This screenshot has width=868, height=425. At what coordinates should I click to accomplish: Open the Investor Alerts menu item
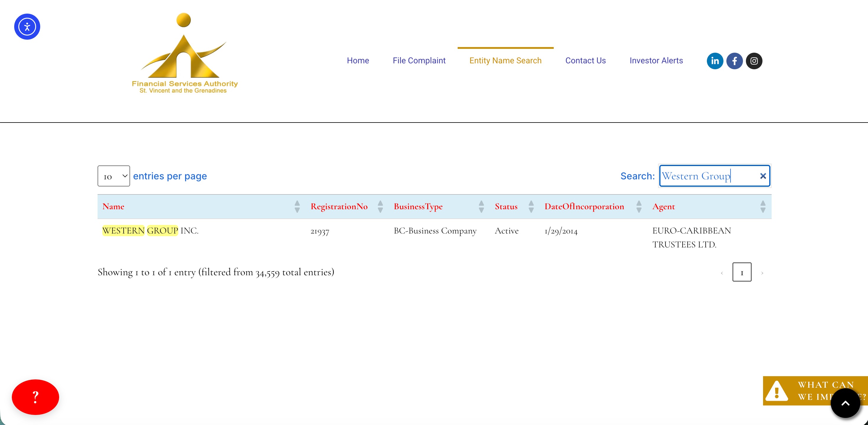click(656, 61)
